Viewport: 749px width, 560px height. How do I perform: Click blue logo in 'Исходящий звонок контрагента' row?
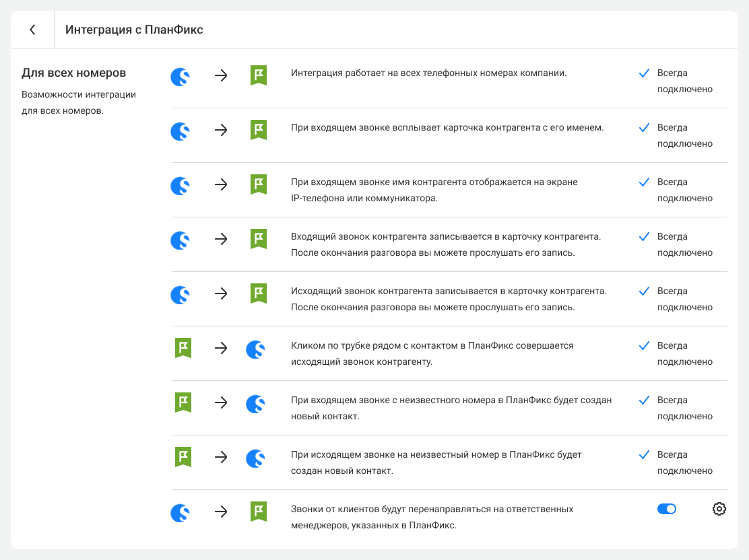(180, 294)
